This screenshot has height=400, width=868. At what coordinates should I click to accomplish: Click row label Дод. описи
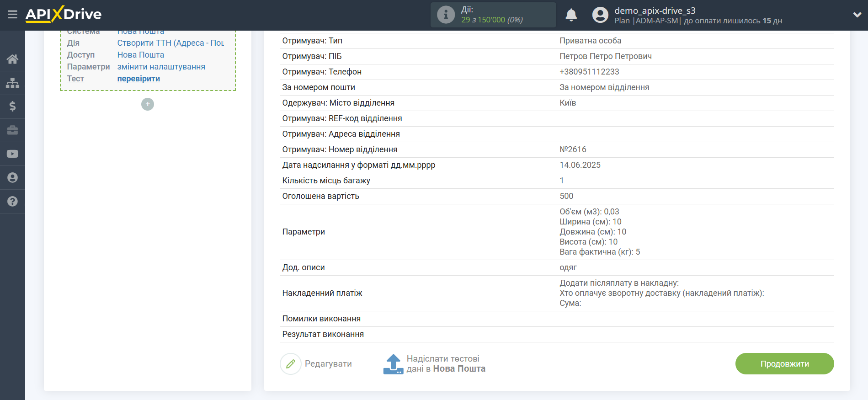click(x=304, y=267)
